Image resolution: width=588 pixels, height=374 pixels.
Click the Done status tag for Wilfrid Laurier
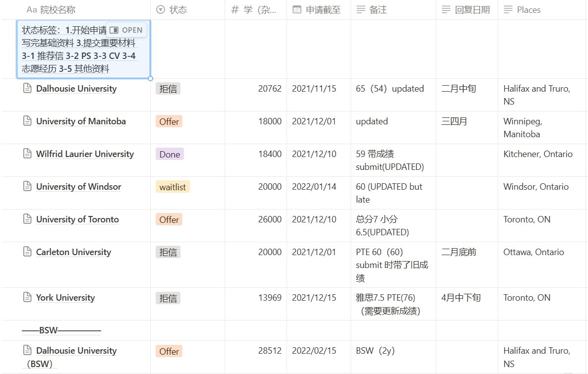click(170, 154)
